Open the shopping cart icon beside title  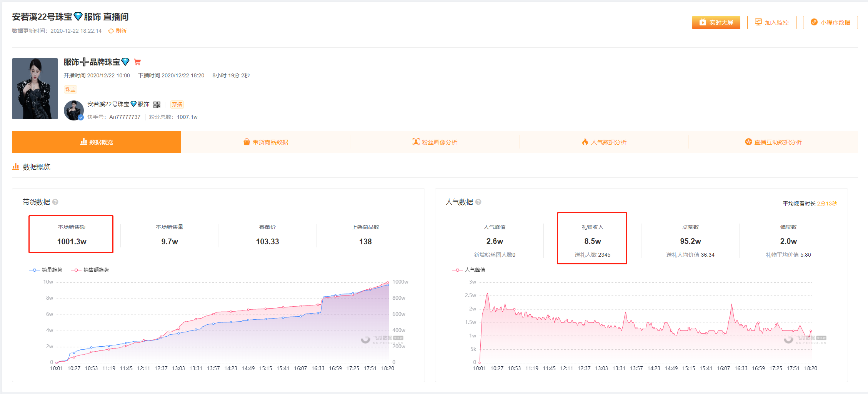tap(137, 62)
